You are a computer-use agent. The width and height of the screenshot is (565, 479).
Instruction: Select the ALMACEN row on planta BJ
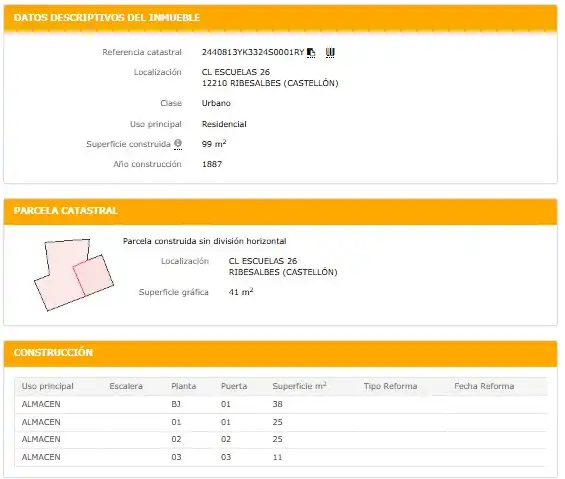click(281, 404)
